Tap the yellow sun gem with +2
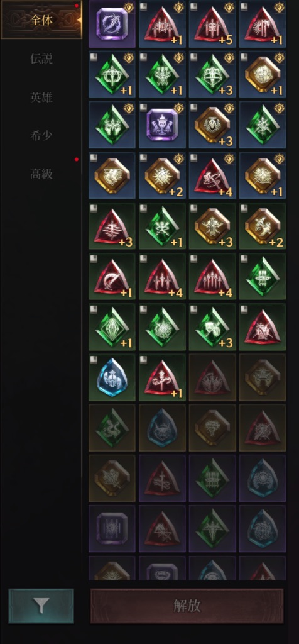Viewport: 299px width, 644px height. pos(162,176)
